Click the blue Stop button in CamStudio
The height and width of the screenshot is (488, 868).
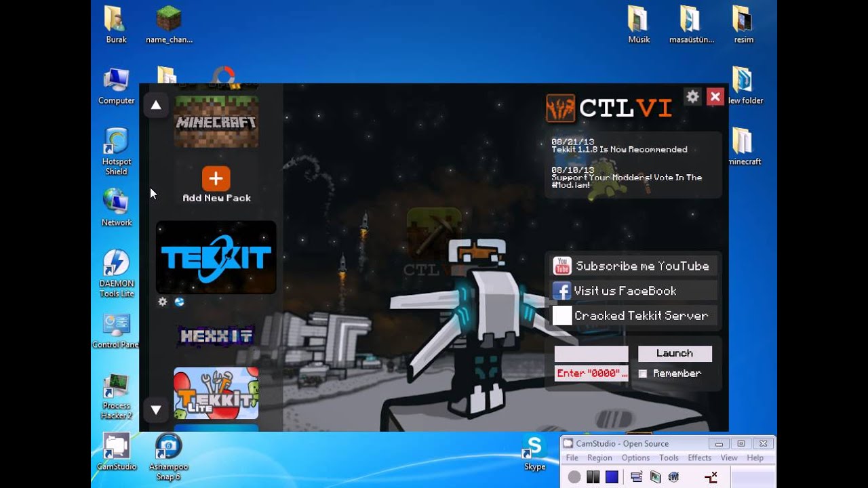point(612,477)
